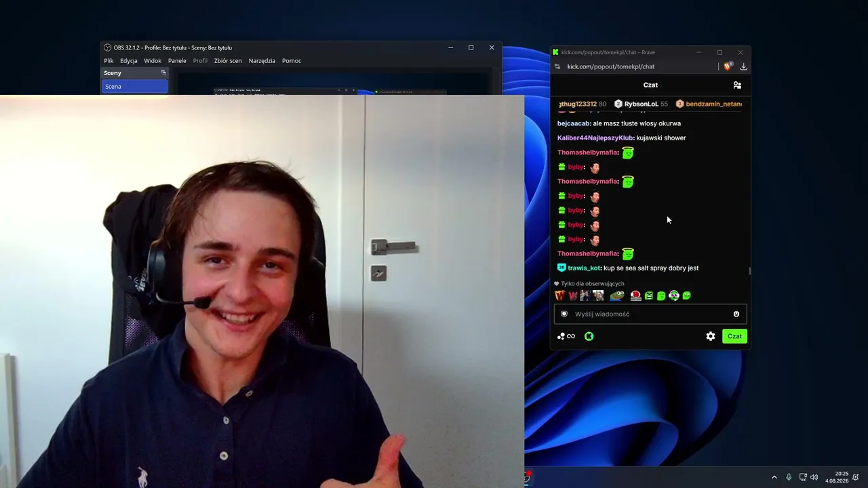Screen dimensions: 868x488
Task: Click username trawis_kot in chat
Action: (584, 268)
